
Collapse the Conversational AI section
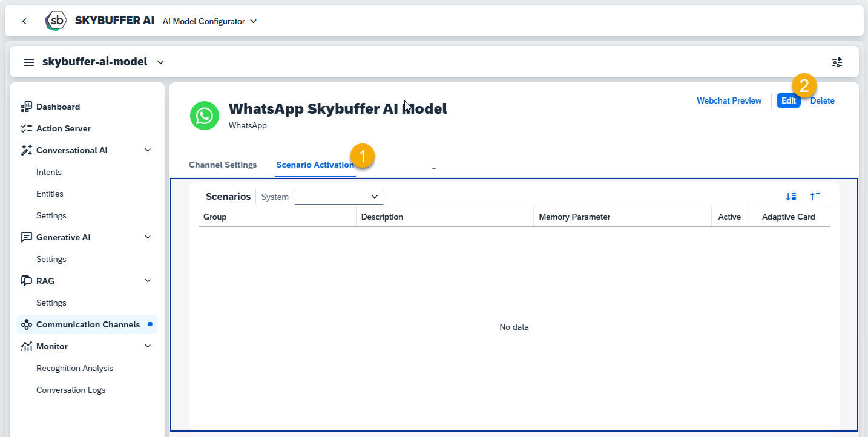point(148,150)
